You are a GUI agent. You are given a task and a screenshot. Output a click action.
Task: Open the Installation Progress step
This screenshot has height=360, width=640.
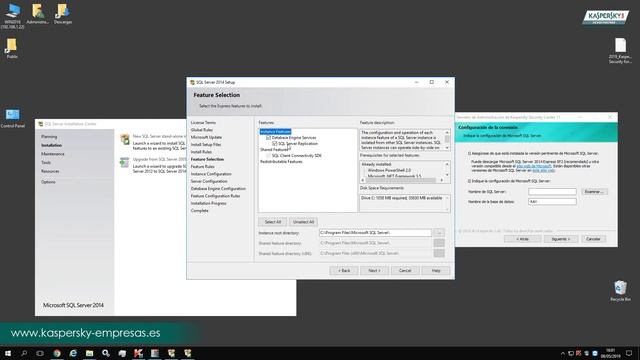[x=209, y=203]
